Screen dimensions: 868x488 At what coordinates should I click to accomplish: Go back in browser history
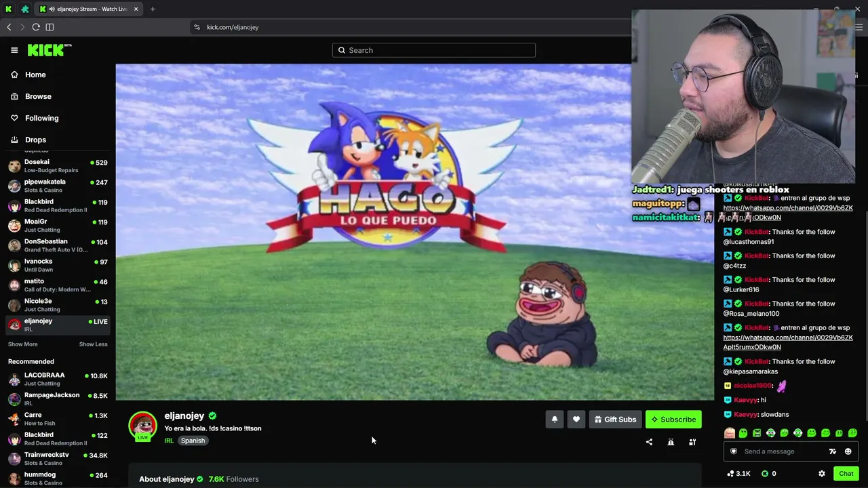[9, 27]
